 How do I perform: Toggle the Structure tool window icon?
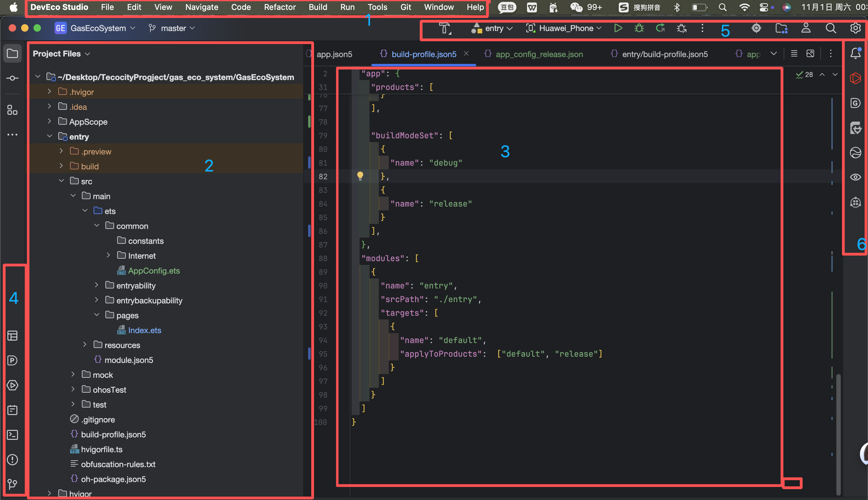point(12,110)
